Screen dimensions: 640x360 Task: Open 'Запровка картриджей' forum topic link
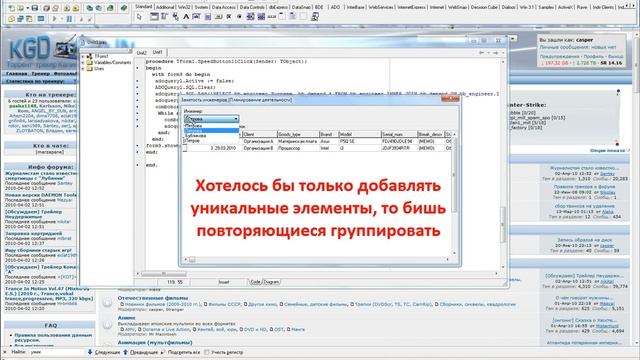(x=33, y=233)
